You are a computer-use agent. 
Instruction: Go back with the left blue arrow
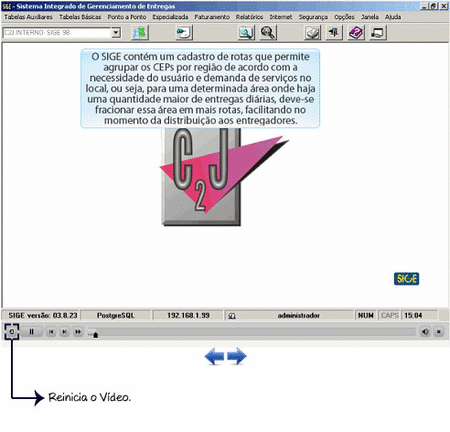pos(214,356)
